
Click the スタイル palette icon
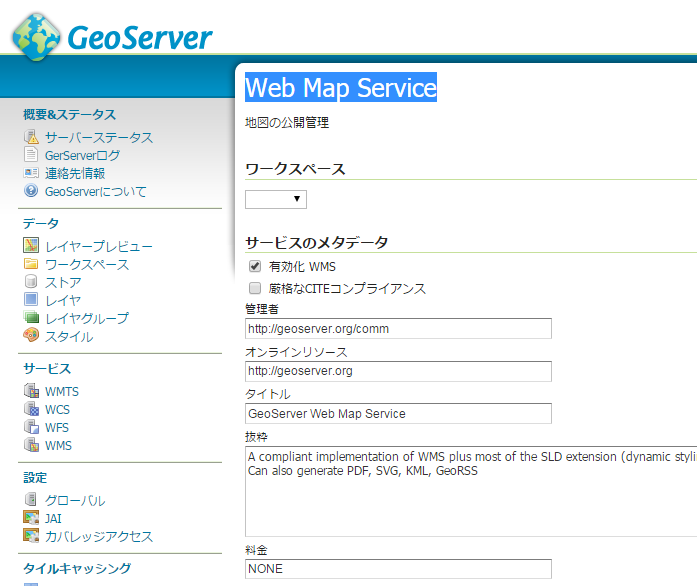click(31, 336)
